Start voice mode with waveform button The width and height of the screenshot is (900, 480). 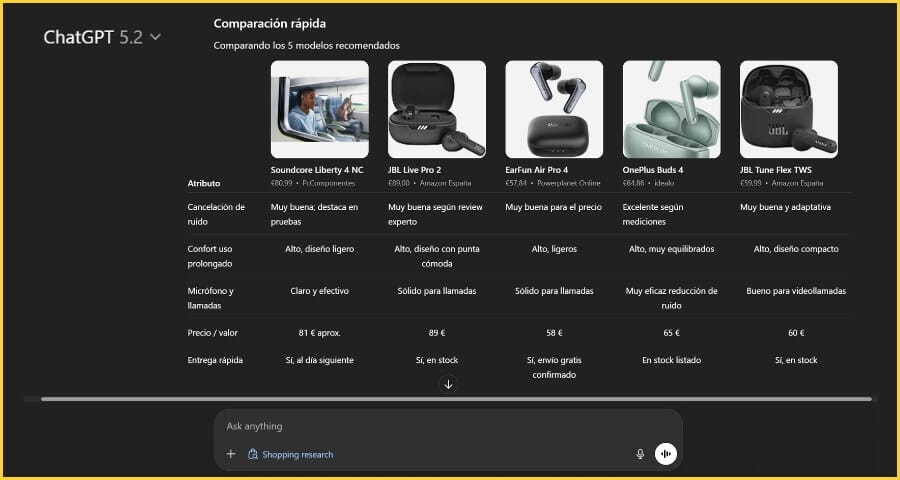(666, 454)
